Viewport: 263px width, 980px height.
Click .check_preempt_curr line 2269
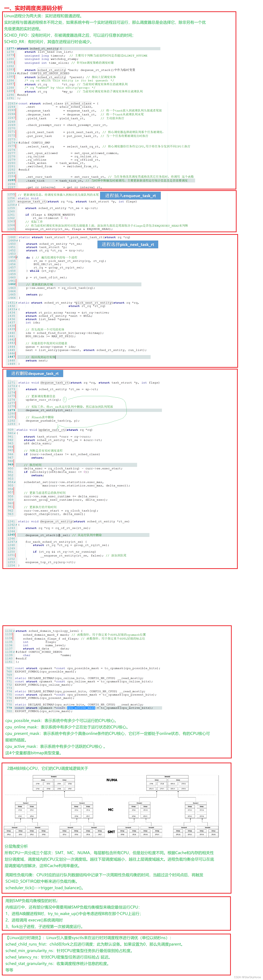(67, 125)
